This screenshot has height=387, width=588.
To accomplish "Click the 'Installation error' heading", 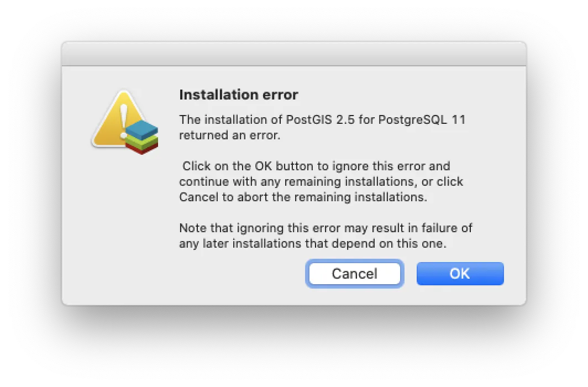I will click(x=239, y=95).
